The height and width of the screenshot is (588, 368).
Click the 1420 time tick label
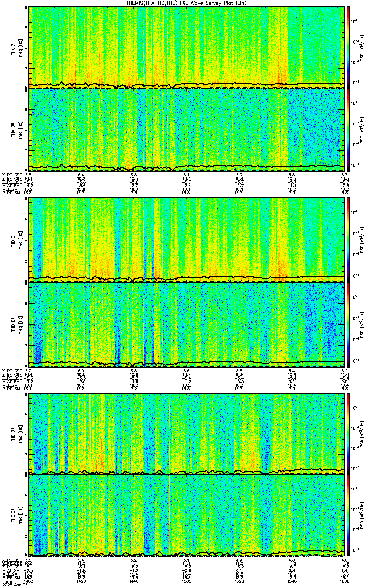point(81,582)
